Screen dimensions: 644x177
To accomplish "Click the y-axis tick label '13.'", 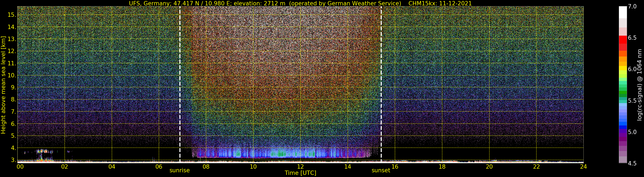I will click(12, 39).
